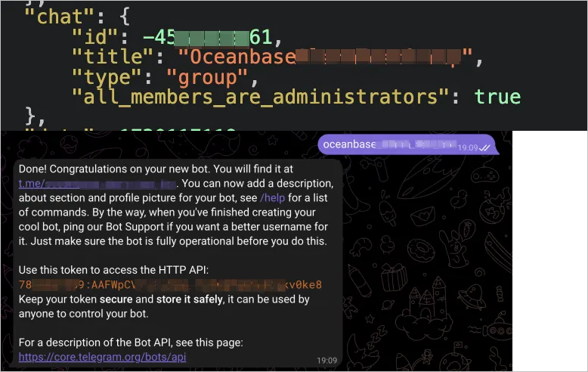Screen dimensions: 588x372
Task: Click the red HTTP API bot token
Action: 170,285
